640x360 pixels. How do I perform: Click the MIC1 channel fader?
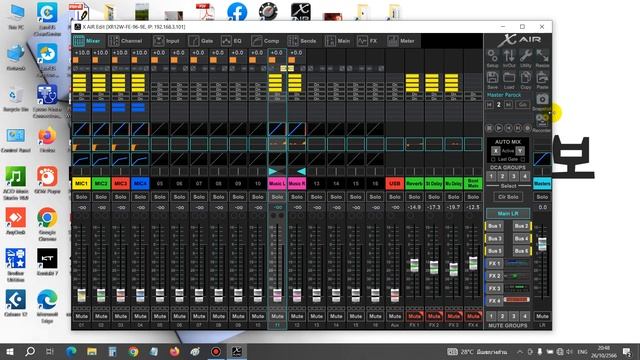coord(82,295)
